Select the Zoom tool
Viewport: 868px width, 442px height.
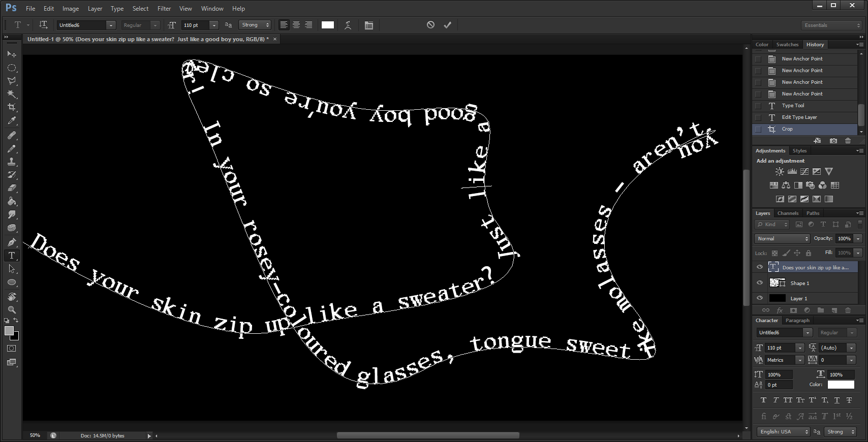pyautogui.click(x=12, y=309)
